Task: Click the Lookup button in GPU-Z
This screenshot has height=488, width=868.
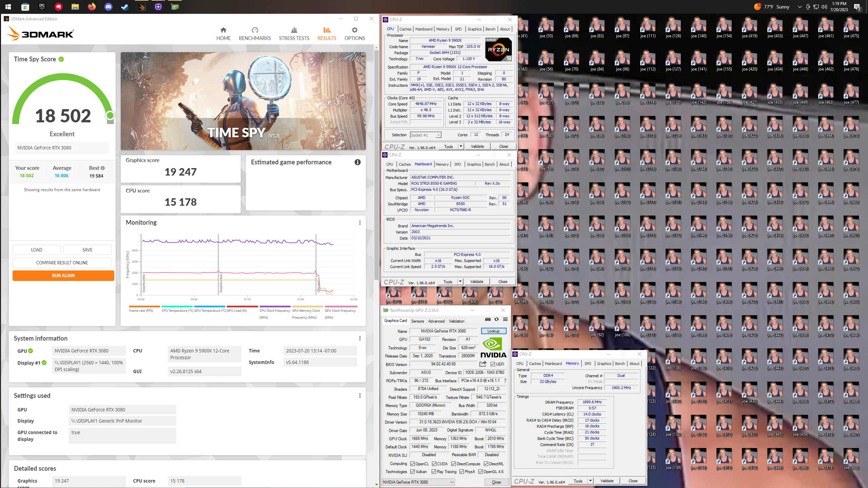Action: [493, 331]
